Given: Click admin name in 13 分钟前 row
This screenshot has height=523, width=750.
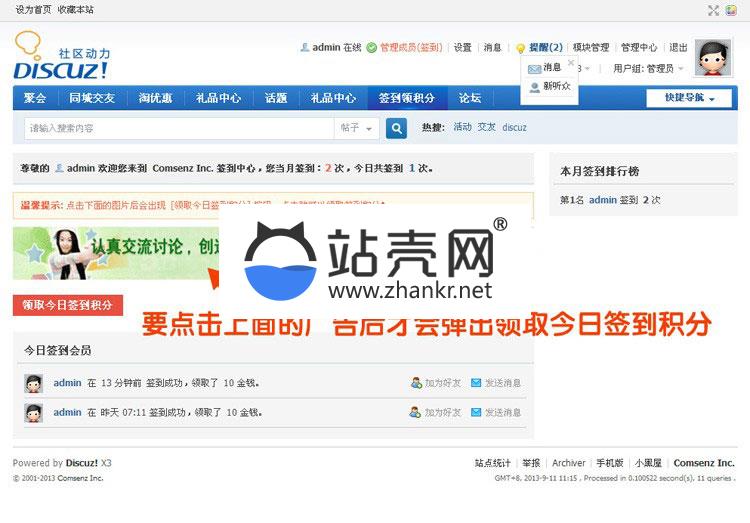Looking at the screenshot, I should tap(67, 383).
